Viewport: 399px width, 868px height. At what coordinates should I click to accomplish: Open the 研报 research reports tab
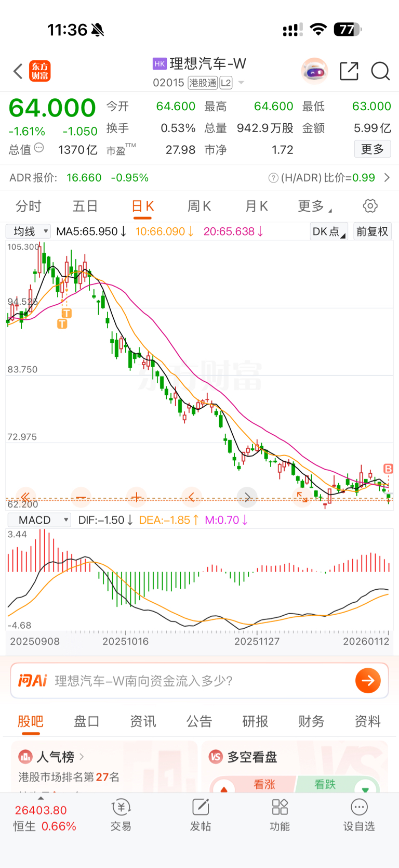[x=255, y=721]
